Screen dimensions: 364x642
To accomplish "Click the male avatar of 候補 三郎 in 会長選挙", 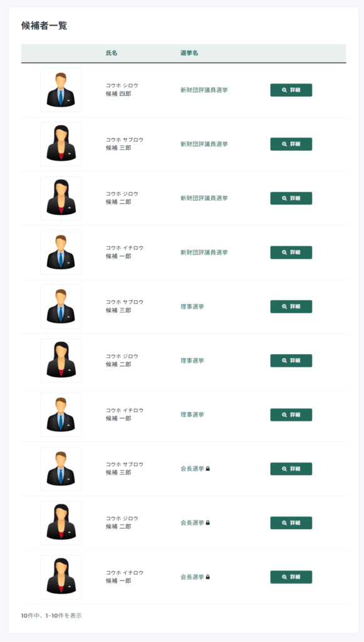I will [x=61, y=469].
